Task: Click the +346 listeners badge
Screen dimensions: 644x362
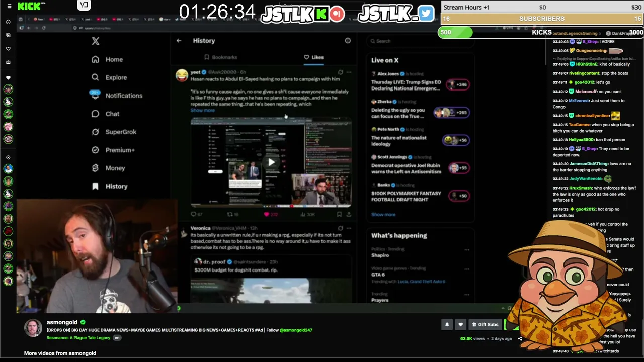Action: point(458,84)
